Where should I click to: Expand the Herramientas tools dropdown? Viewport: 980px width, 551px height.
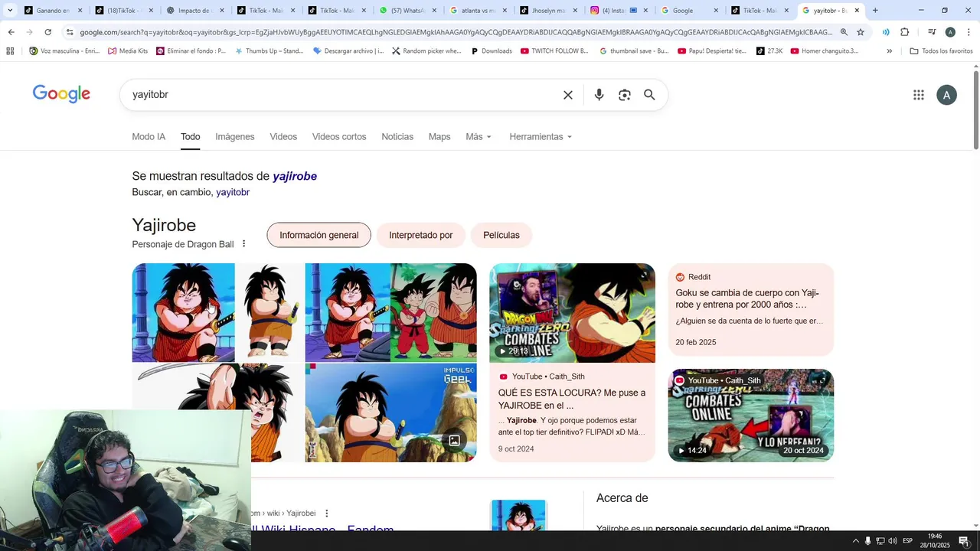[541, 137]
